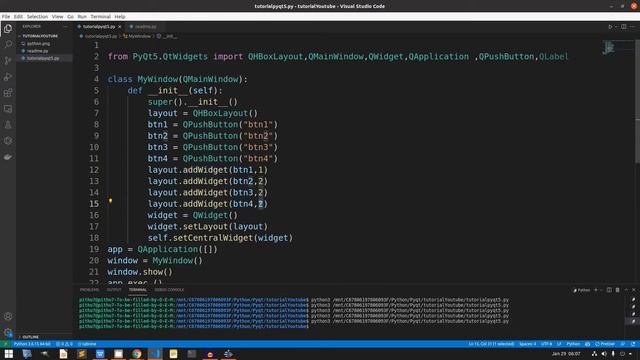This screenshot has width=640, height=360.
Task: Open the new terminal launch profile dropdown
Action: tap(601, 290)
